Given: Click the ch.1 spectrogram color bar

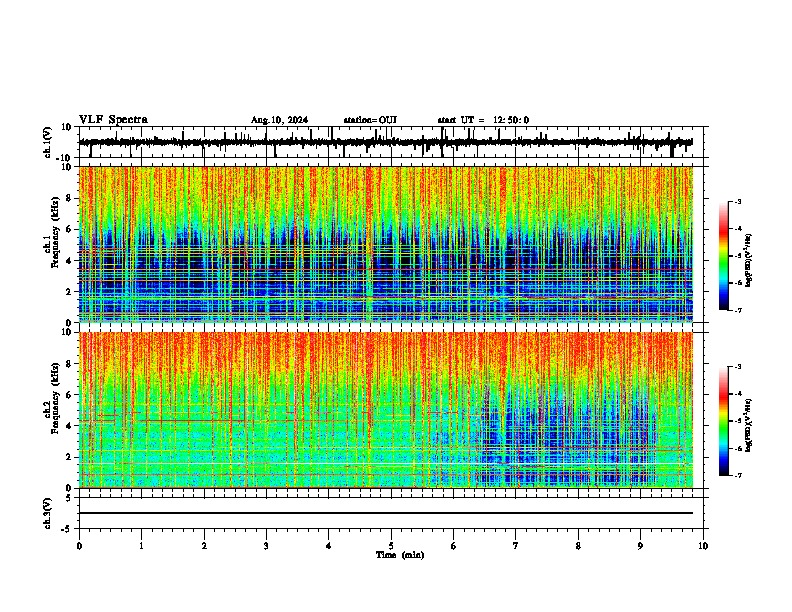Looking at the screenshot, I should coord(723,256).
